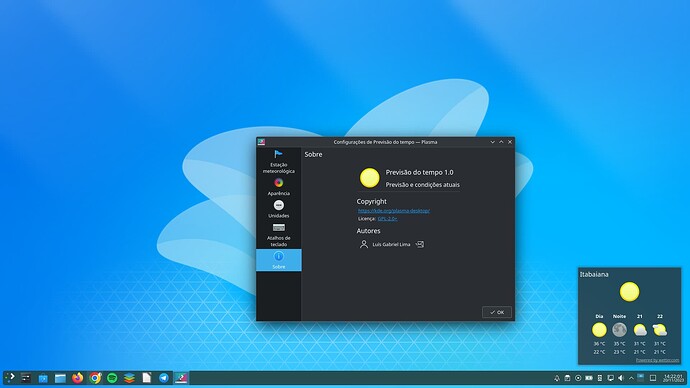Open the kde.org plasma-desktop link
This screenshot has height=388, width=690.
pyautogui.click(x=394, y=211)
